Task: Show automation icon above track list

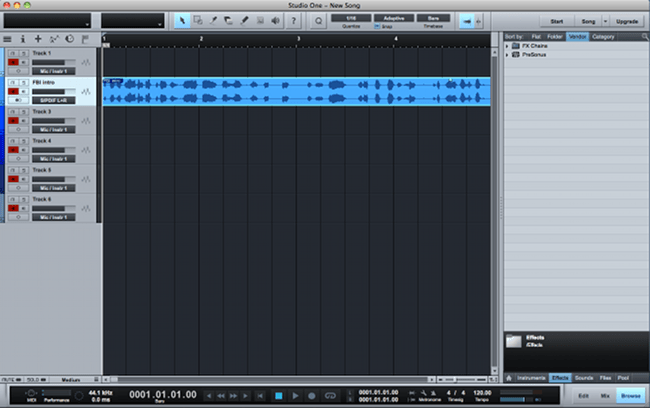Action: pos(54,39)
